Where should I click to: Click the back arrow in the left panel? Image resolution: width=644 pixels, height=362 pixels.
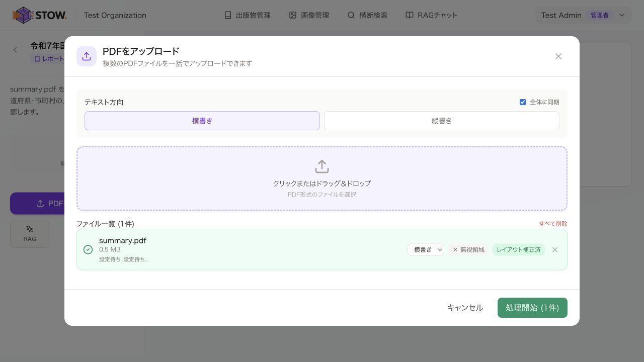pyautogui.click(x=15, y=50)
